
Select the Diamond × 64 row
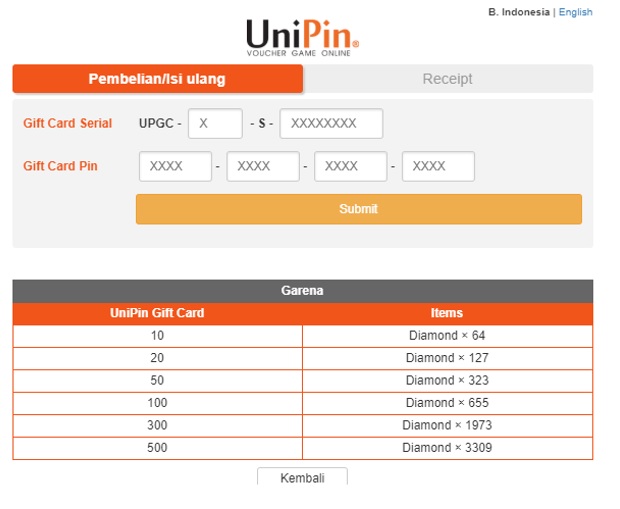[x=446, y=336]
